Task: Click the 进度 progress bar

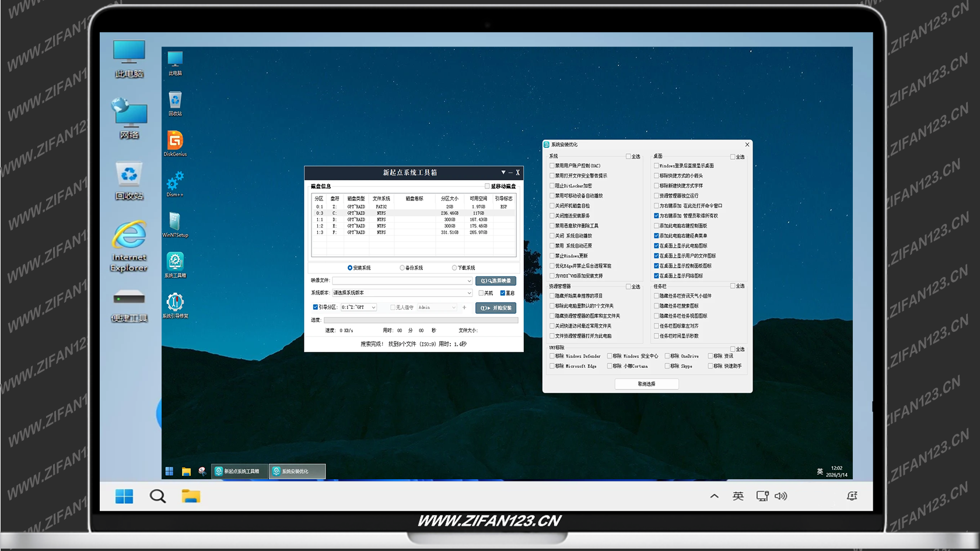Action: [421, 320]
